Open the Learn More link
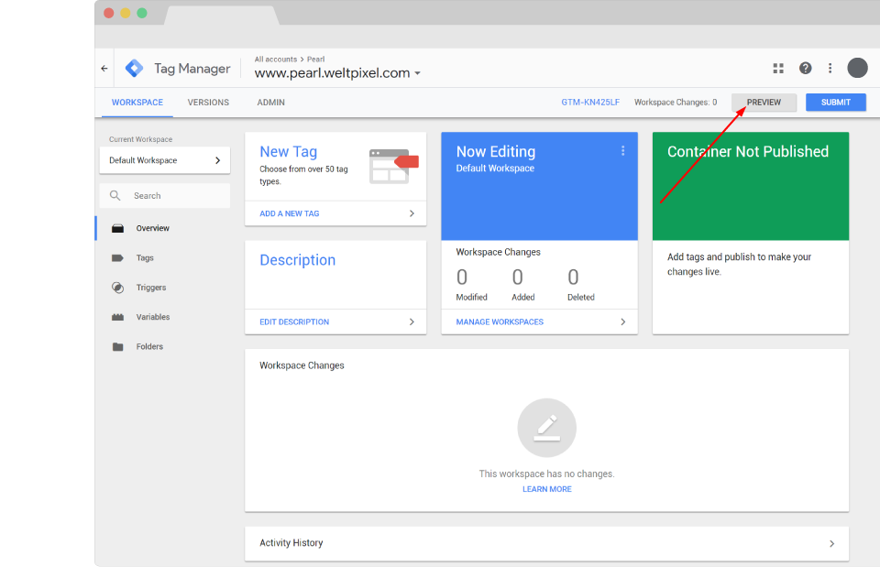The height and width of the screenshot is (588, 880). pos(546,488)
